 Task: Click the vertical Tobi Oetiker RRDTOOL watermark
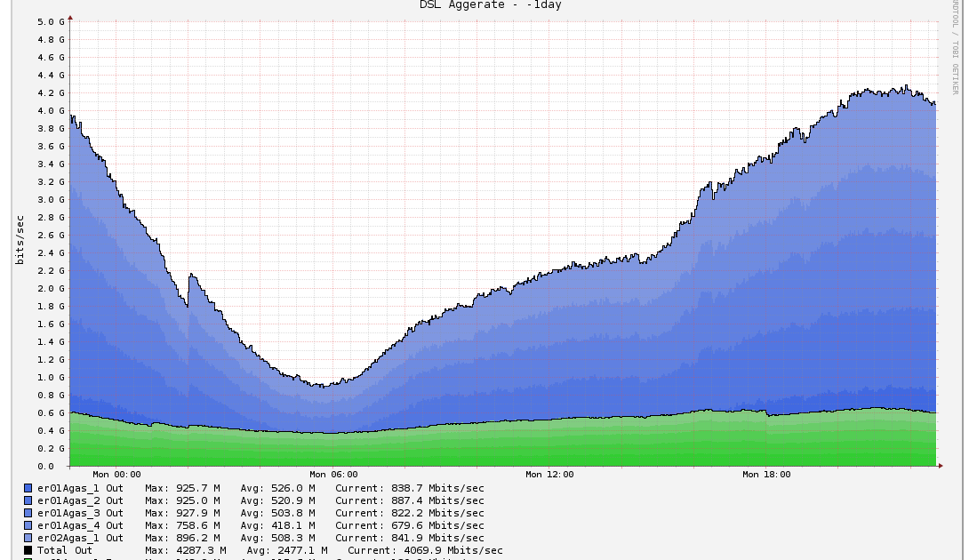click(956, 49)
